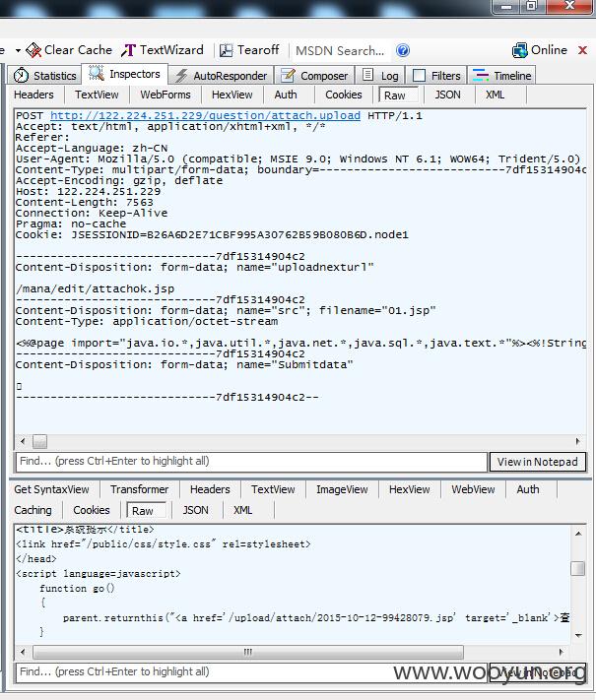596x700 pixels.
Task: Click the response vertical scrollbar thumb
Action: point(578,568)
